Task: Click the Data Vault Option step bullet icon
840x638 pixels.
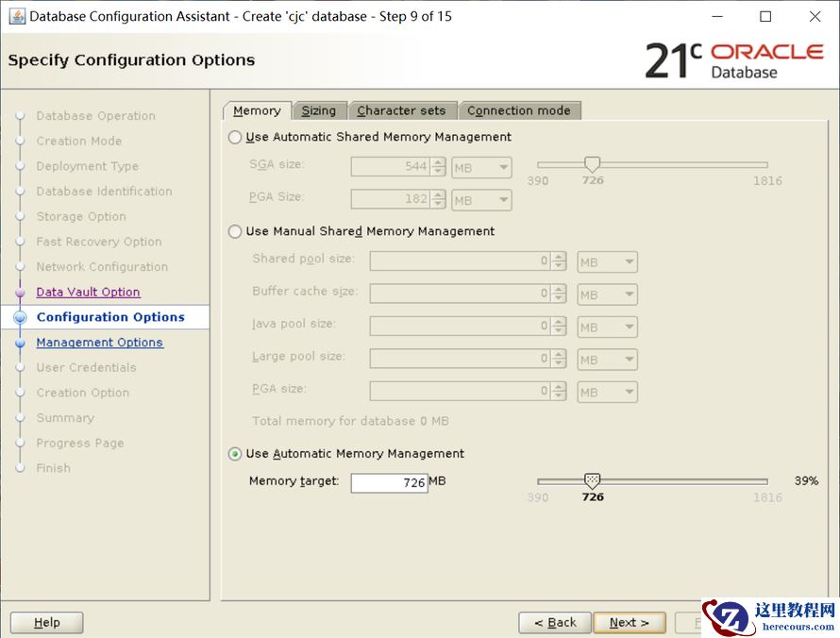Action: tap(21, 293)
